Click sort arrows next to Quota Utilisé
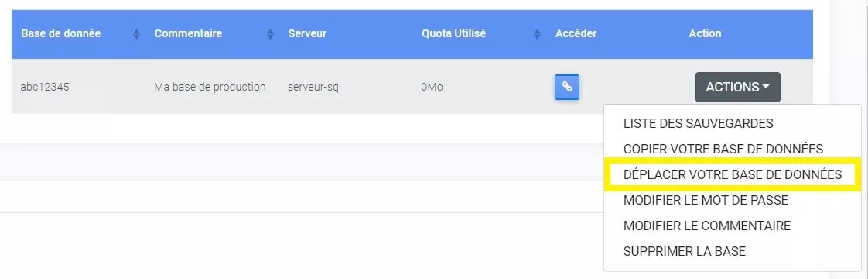Image resolution: width=868 pixels, height=279 pixels. [536, 34]
